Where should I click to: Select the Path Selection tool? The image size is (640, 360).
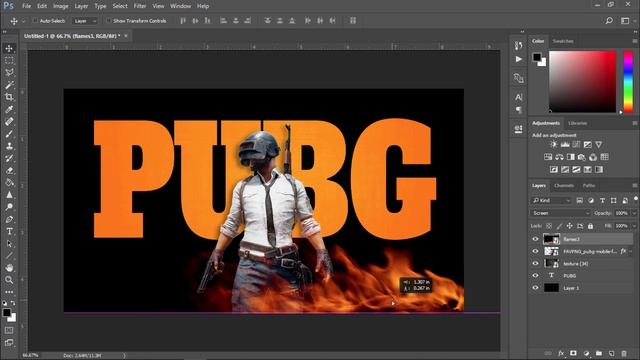pyautogui.click(x=9, y=244)
